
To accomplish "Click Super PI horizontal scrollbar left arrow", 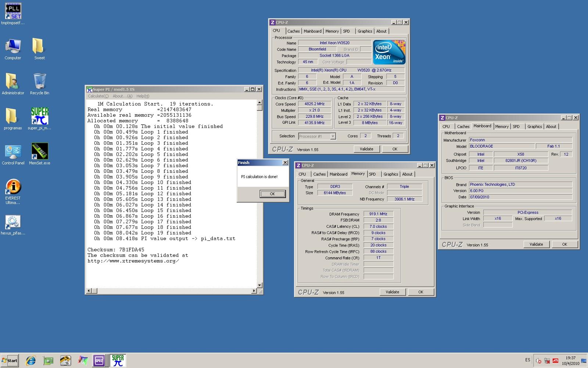I will click(x=89, y=291).
